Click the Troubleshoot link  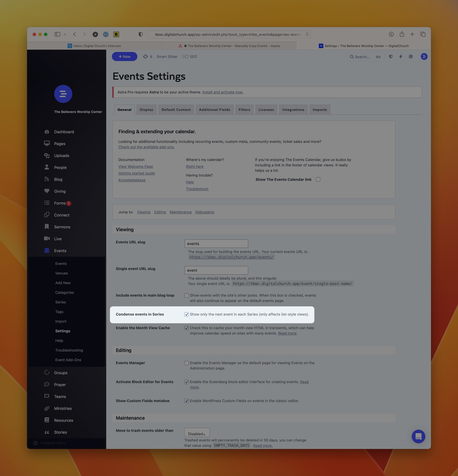tap(197, 189)
